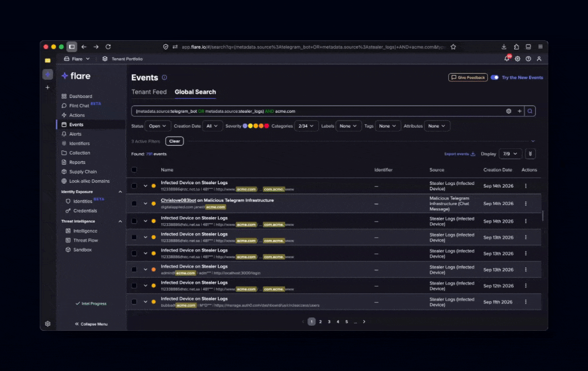Select the red severity dot filter

[x=267, y=126]
